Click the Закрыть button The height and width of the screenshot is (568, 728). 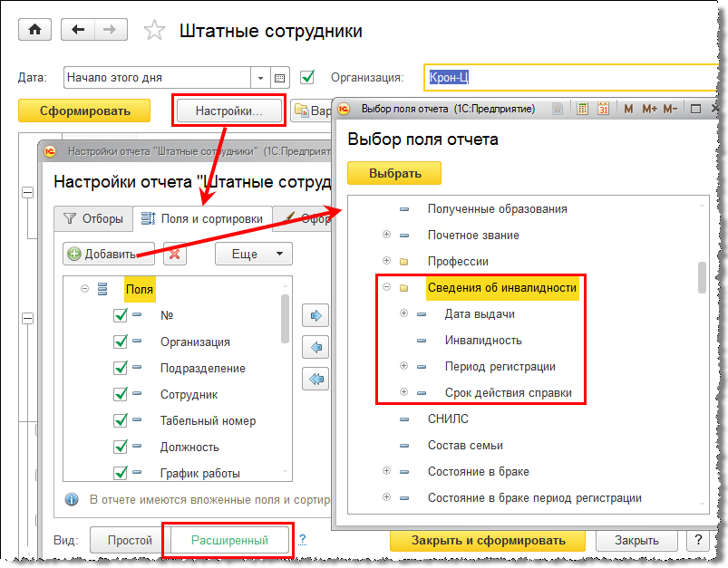(x=636, y=541)
